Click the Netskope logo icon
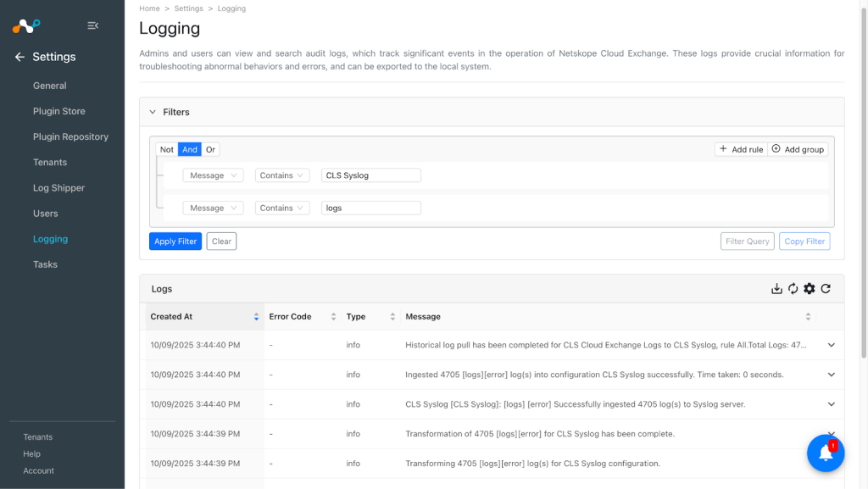Viewport: 868px width, 489px height. tap(26, 25)
